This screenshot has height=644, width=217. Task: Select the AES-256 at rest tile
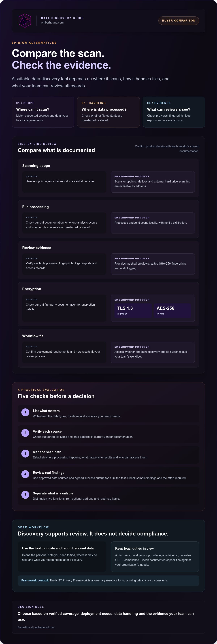pos(172,311)
